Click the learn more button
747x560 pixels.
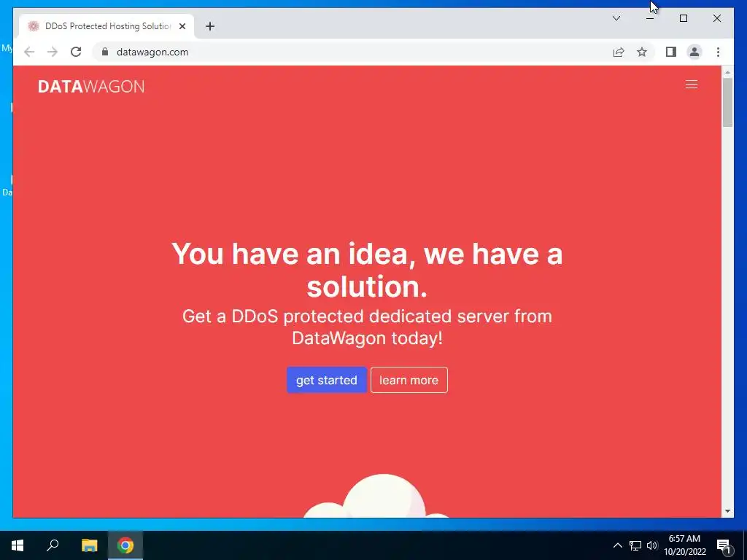(409, 380)
